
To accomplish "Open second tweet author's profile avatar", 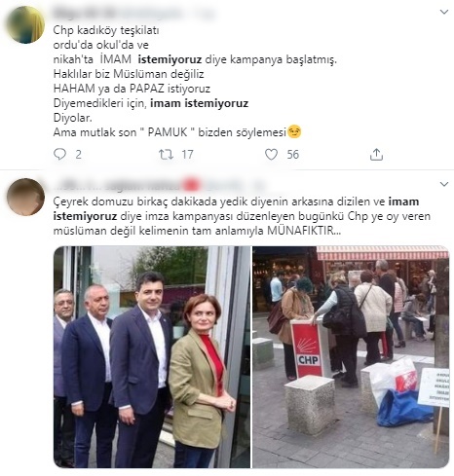I will point(25,197).
